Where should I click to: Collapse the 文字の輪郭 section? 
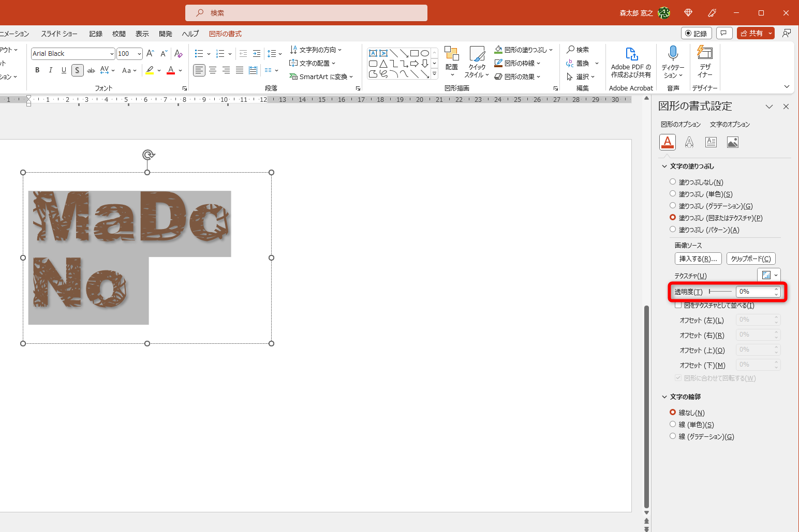click(664, 397)
